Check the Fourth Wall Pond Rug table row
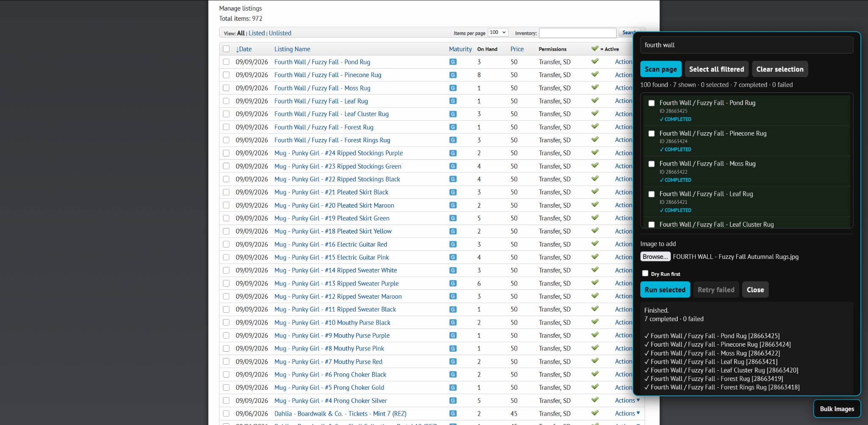This screenshot has width=868, height=425. pos(226,62)
